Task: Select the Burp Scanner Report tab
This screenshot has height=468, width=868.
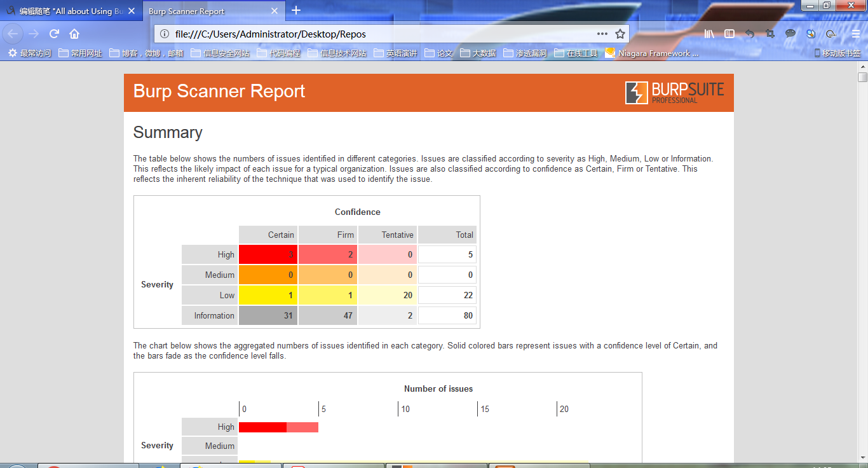Action: tap(213, 11)
